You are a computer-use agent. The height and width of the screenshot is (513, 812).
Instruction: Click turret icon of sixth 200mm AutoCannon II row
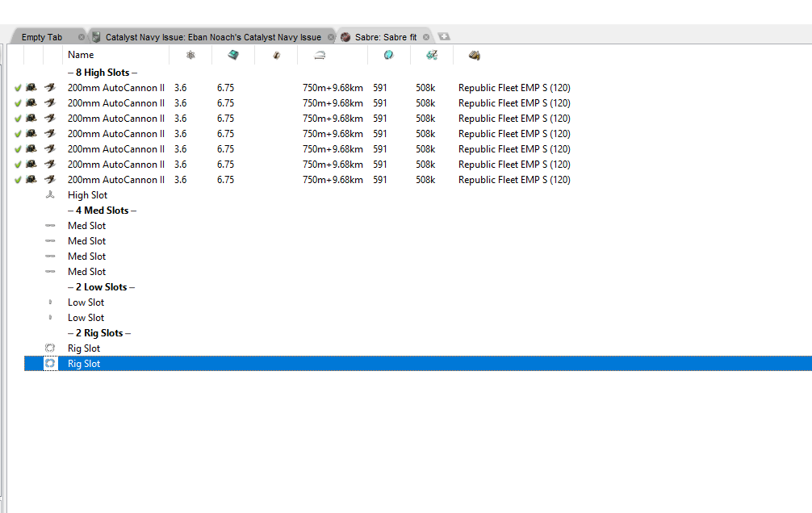point(50,164)
